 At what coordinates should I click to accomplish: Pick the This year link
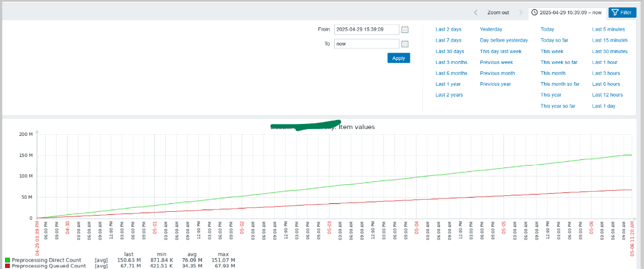tap(551, 95)
